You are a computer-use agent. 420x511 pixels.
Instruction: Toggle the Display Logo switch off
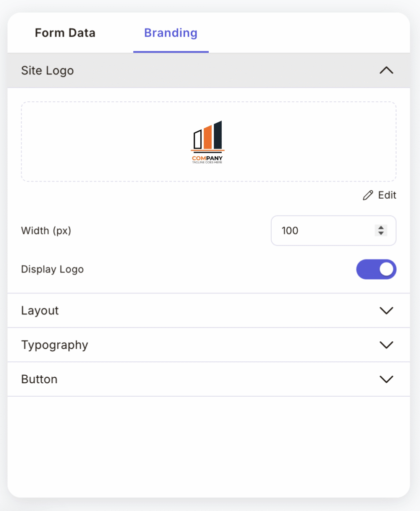[376, 269]
